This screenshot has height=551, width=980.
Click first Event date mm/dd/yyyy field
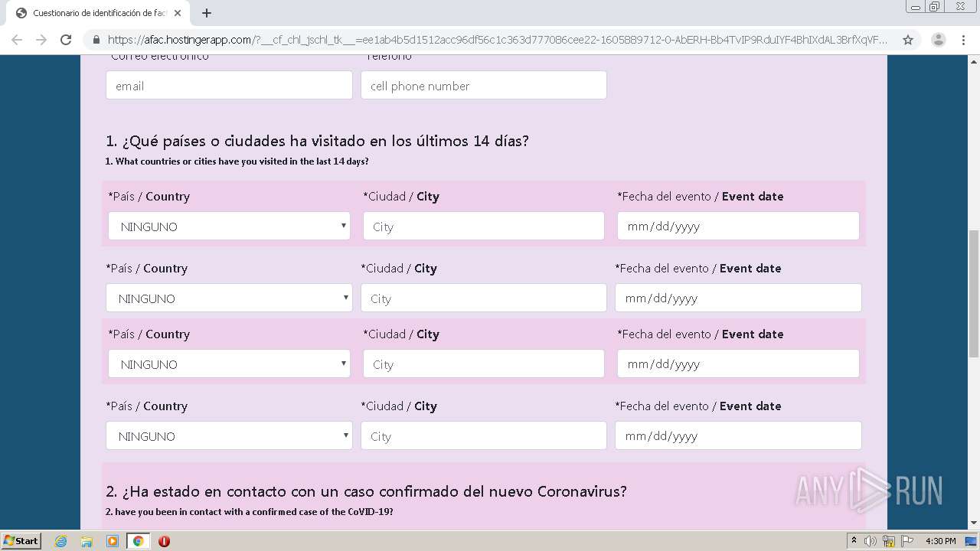point(738,226)
